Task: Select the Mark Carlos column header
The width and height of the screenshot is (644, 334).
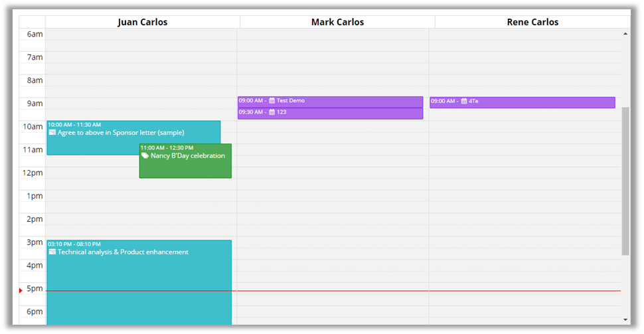Action: pos(337,22)
